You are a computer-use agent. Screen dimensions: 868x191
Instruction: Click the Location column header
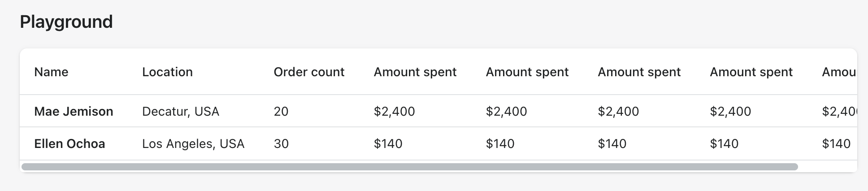[x=167, y=72]
